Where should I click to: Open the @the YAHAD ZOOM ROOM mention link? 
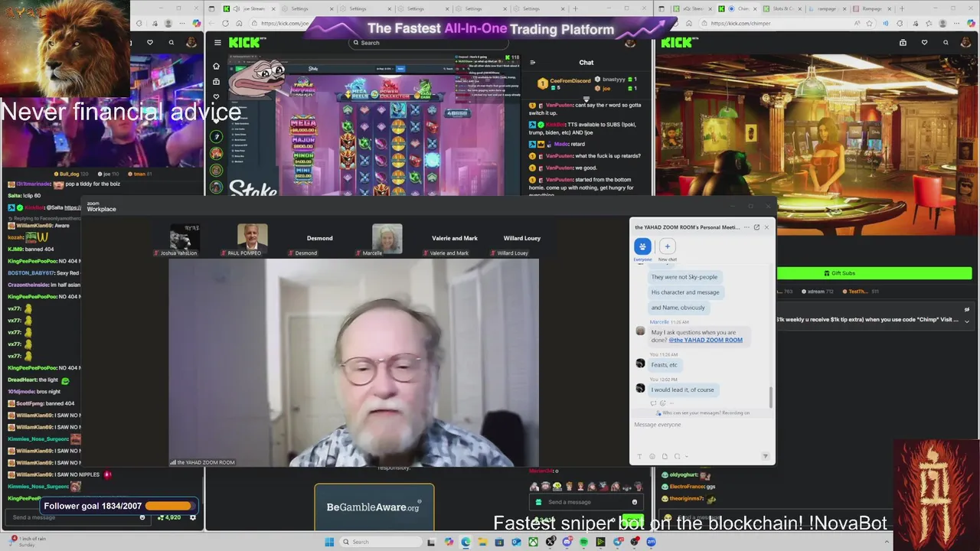(705, 340)
